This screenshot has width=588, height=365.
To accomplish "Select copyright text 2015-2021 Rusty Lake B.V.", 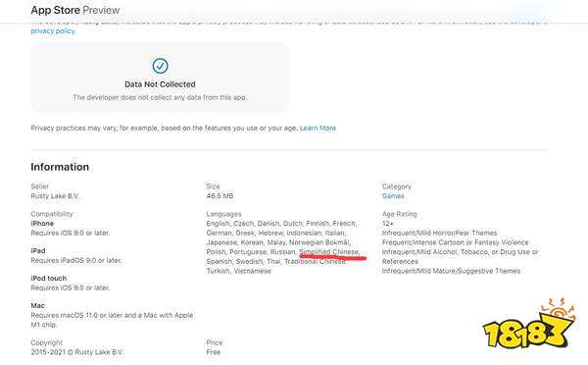I will click(77, 352).
